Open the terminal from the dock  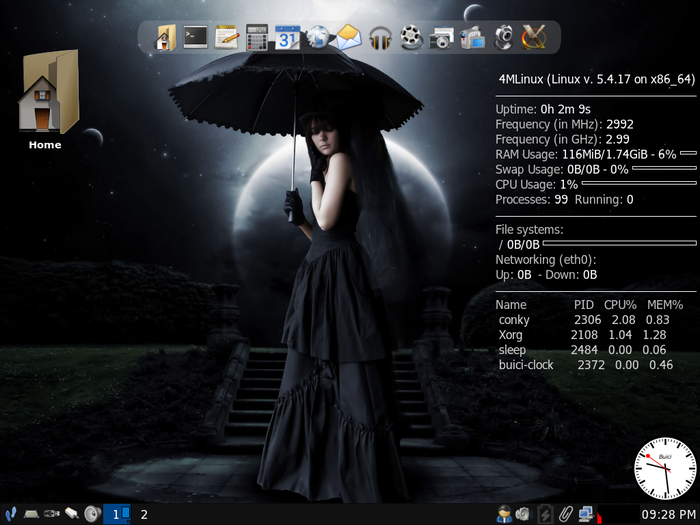(x=196, y=37)
